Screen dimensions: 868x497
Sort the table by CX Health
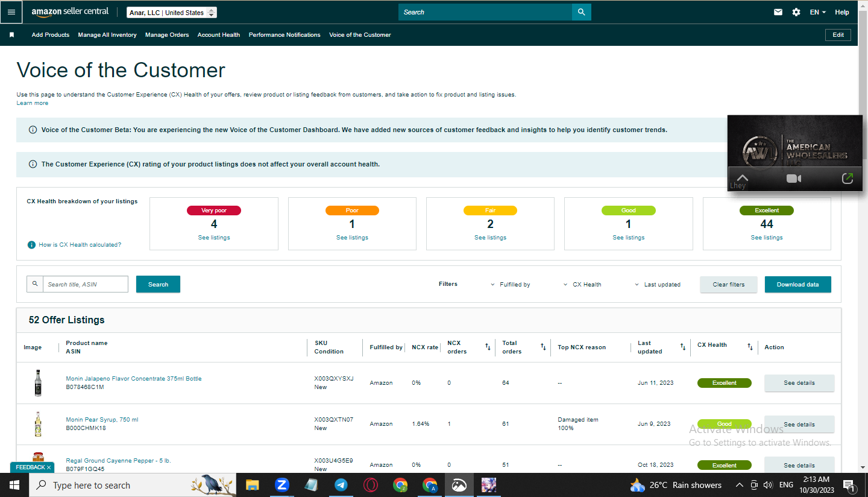[x=750, y=347]
